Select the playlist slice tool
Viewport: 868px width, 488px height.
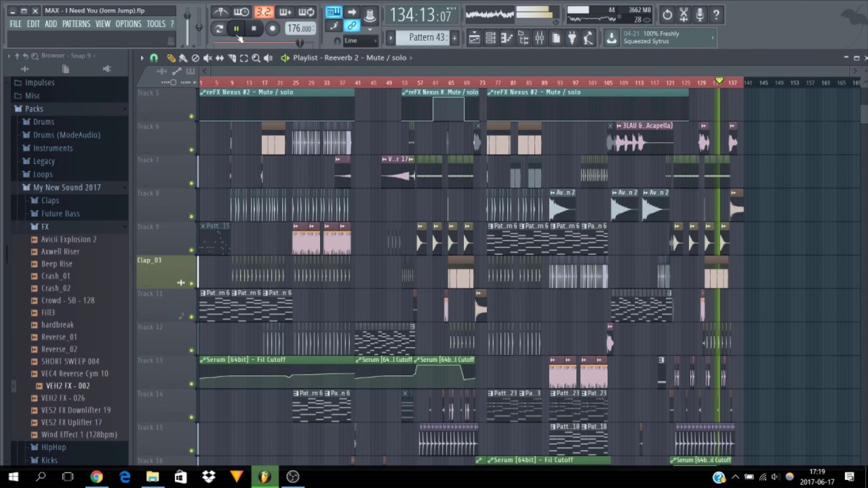(x=232, y=58)
